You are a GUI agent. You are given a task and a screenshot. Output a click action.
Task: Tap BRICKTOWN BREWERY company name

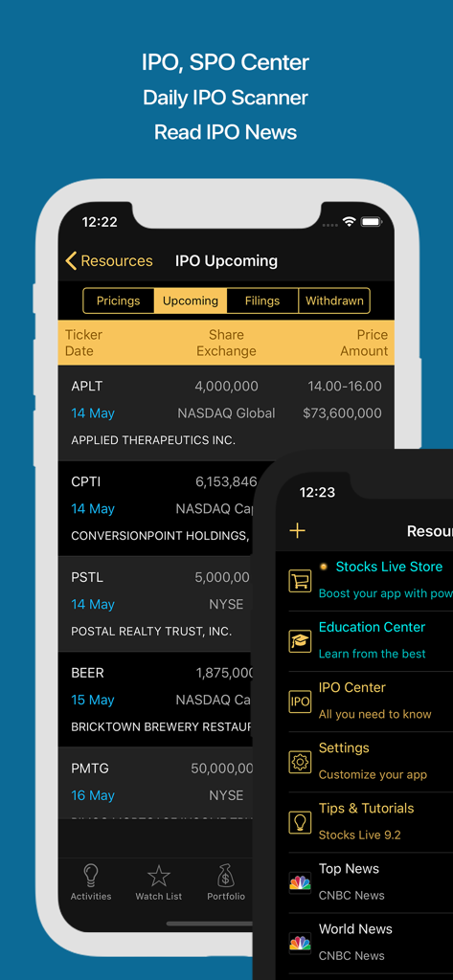[162, 727]
